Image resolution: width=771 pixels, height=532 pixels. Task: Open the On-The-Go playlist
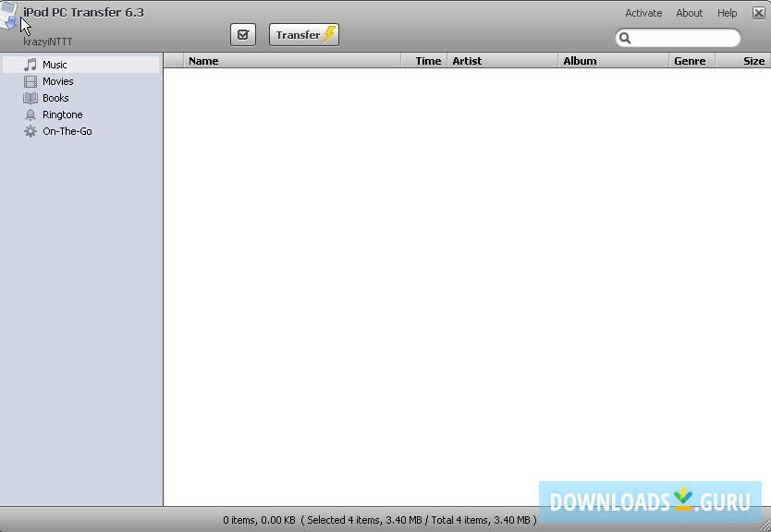pos(81,131)
